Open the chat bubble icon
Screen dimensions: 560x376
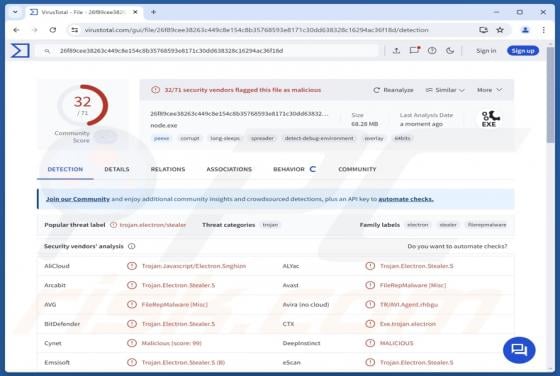click(519, 350)
